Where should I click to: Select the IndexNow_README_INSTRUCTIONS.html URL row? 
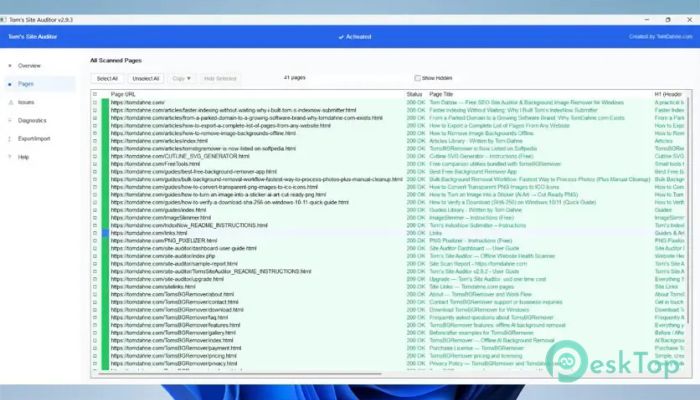point(189,225)
